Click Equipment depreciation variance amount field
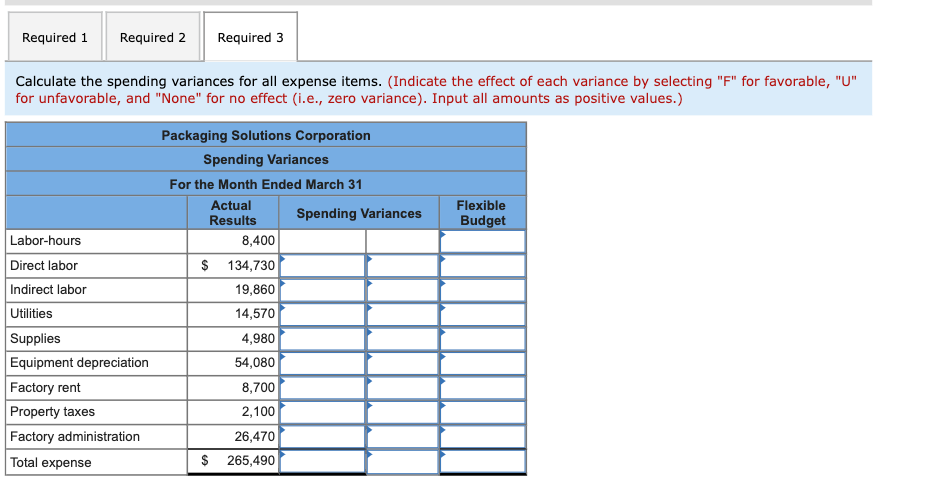This screenshot has width=932, height=482. (322, 363)
